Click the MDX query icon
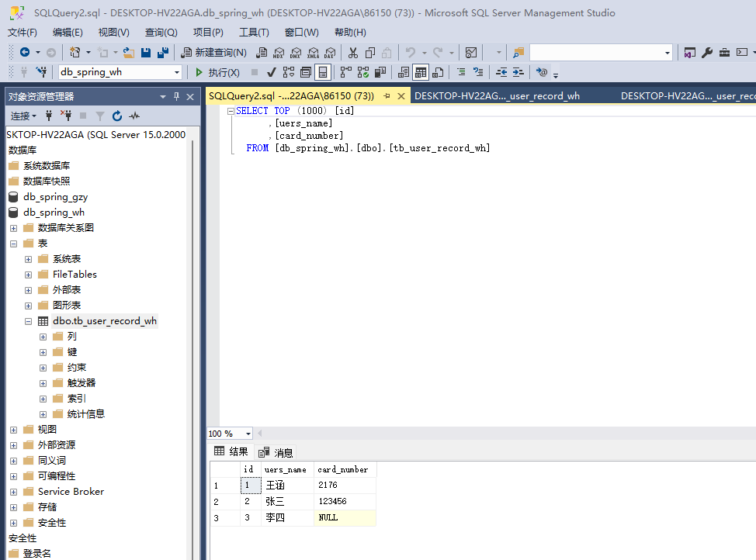 [279, 53]
